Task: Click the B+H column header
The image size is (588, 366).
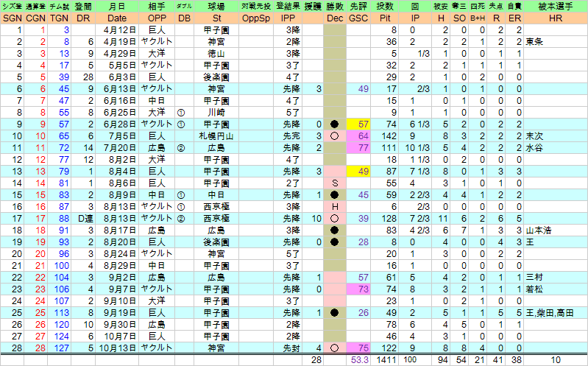Action: [478, 18]
